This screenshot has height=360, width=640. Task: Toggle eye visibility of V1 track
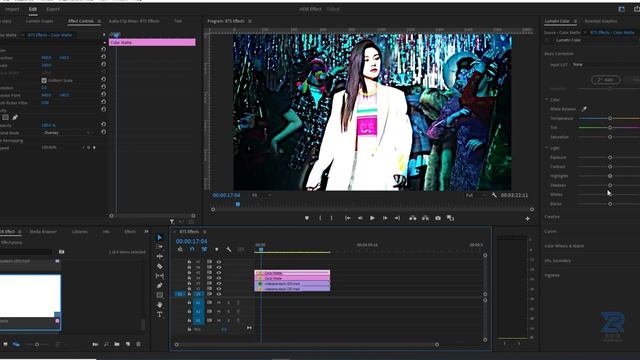(219, 294)
